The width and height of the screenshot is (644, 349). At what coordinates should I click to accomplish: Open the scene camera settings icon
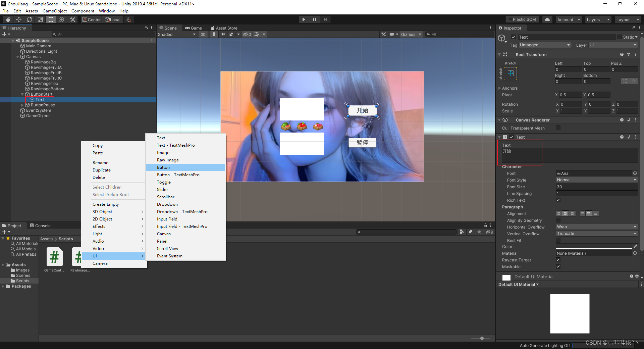click(x=392, y=34)
